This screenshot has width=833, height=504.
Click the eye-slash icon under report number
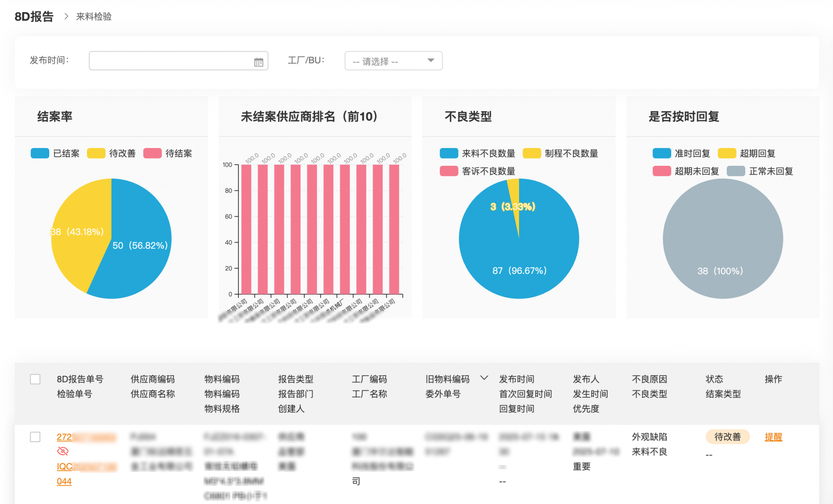[x=63, y=451]
